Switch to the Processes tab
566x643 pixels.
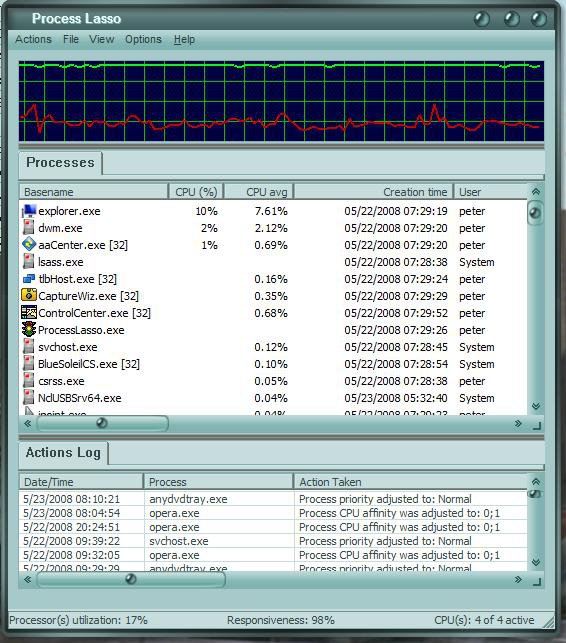(x=60, y=163)
